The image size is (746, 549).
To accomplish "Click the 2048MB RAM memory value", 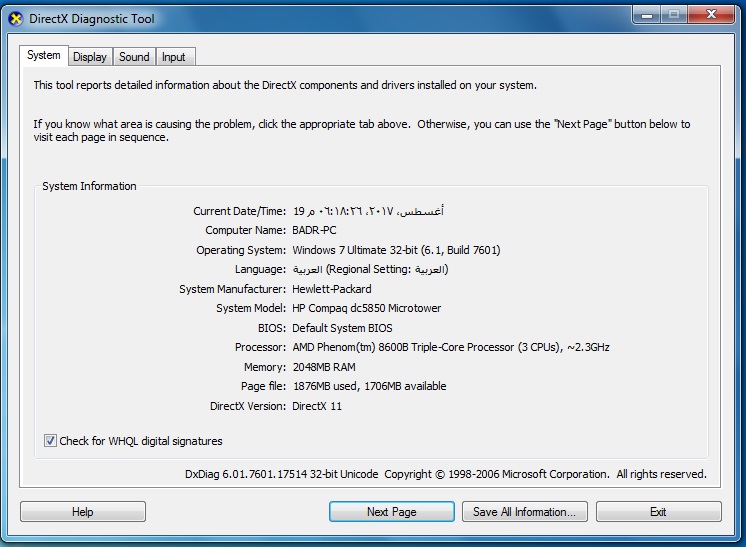I will click(x=325, y=367).
